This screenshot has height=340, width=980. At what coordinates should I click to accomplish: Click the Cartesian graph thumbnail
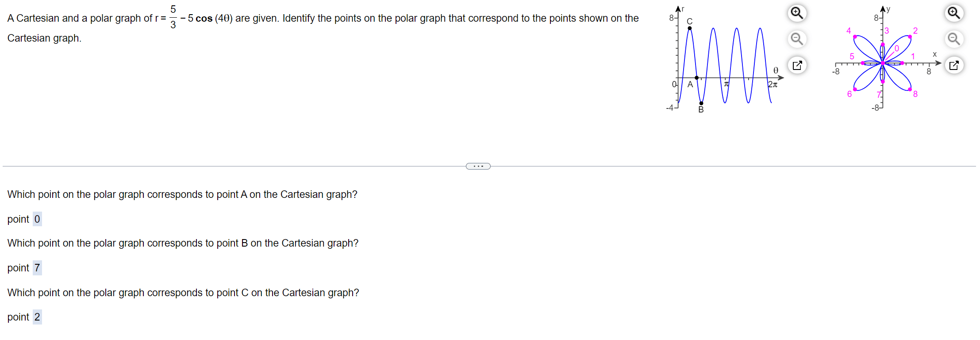point(725,60)
